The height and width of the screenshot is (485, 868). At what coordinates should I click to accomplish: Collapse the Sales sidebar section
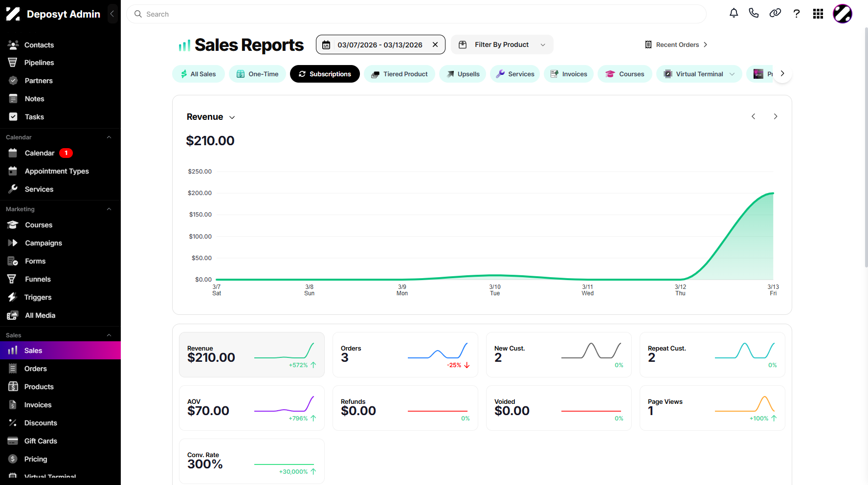pyautogui.click(x=109, y=335)
